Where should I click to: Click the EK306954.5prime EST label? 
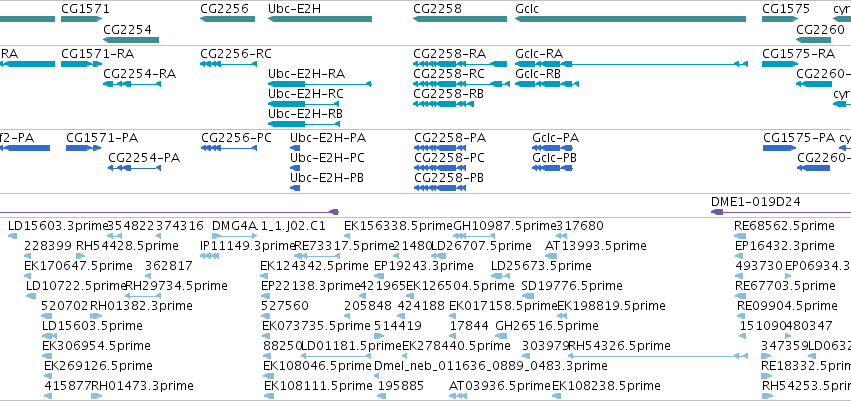pos(97,346)
